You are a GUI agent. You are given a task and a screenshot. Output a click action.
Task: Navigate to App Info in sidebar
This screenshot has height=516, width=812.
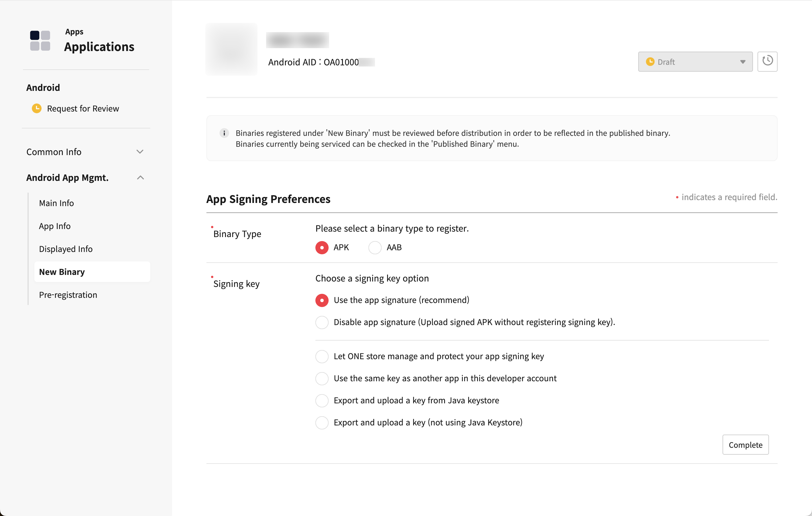[x=55, y=226]
